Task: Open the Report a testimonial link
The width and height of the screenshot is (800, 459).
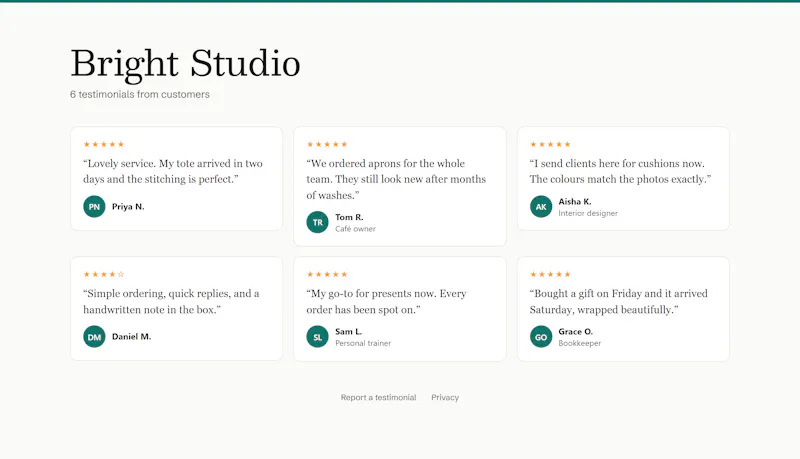Action: coord(378,397)
